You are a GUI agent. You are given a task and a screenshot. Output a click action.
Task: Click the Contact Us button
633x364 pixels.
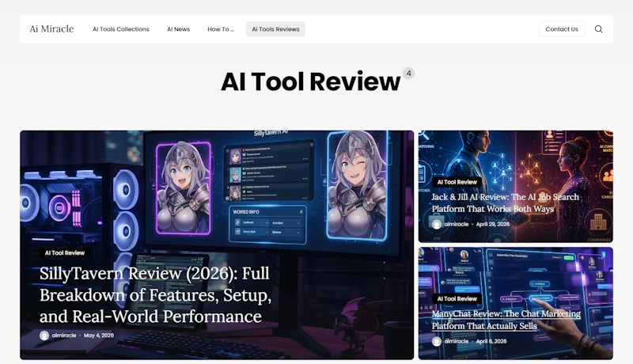pyautogui.click(x=562, y=29)
